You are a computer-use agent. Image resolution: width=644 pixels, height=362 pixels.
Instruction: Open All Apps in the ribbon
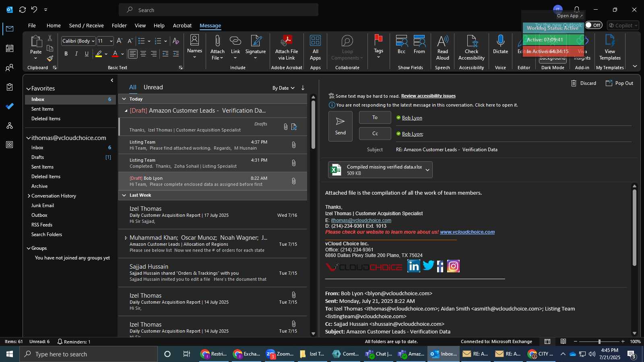tap(316, 47)
